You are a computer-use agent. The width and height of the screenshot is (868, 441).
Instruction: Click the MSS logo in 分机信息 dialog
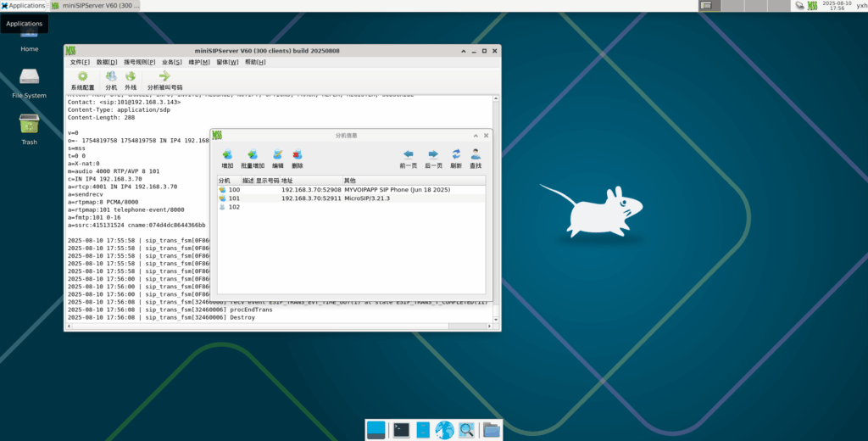pyautogui.click(x=217, y=135)
